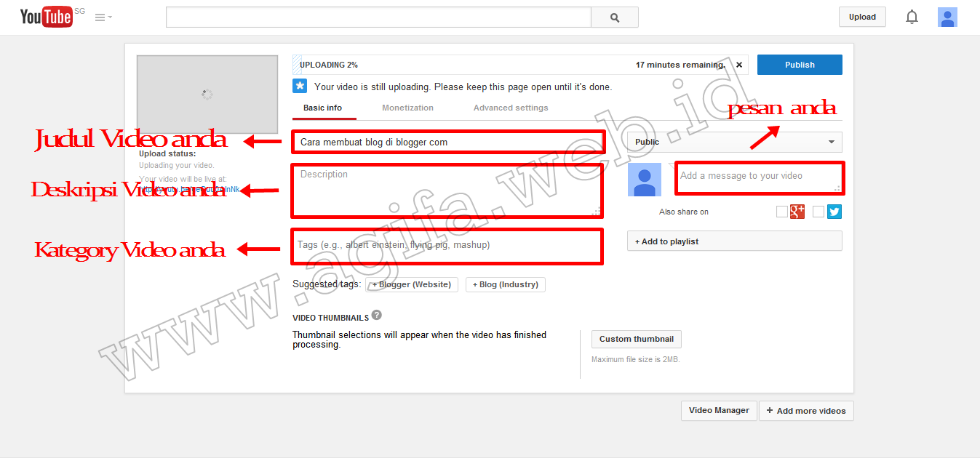
Task: Click the profile avatar in top right
Action: 947,17
